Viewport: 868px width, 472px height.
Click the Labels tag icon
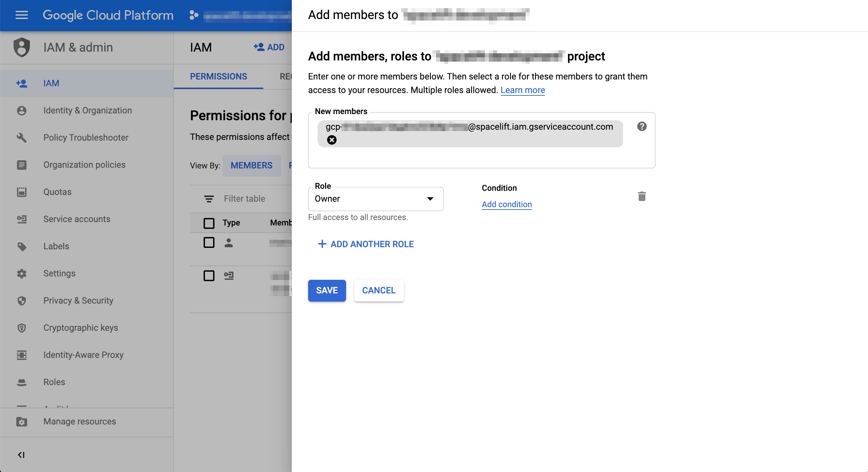[22, 246]
